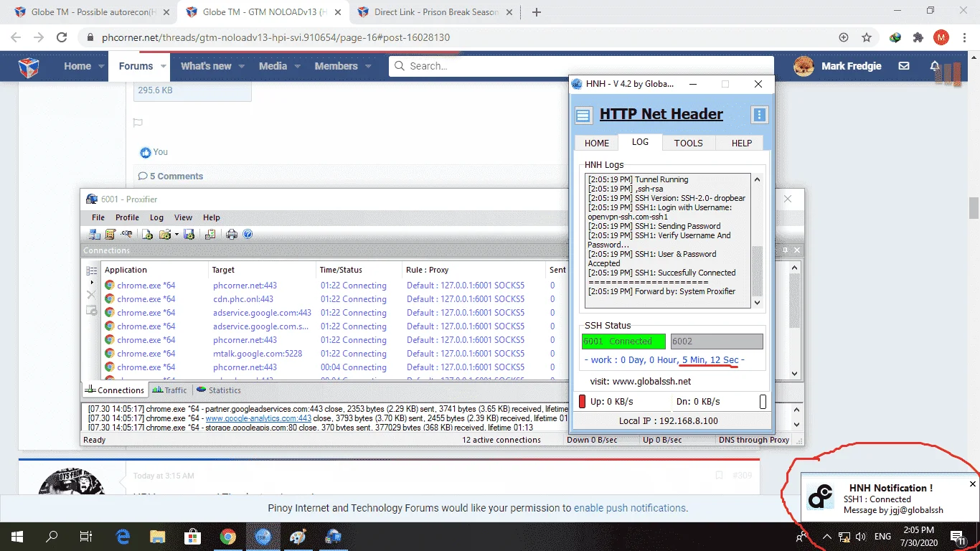Open the Windows Start menu

(x=17, y=536)
